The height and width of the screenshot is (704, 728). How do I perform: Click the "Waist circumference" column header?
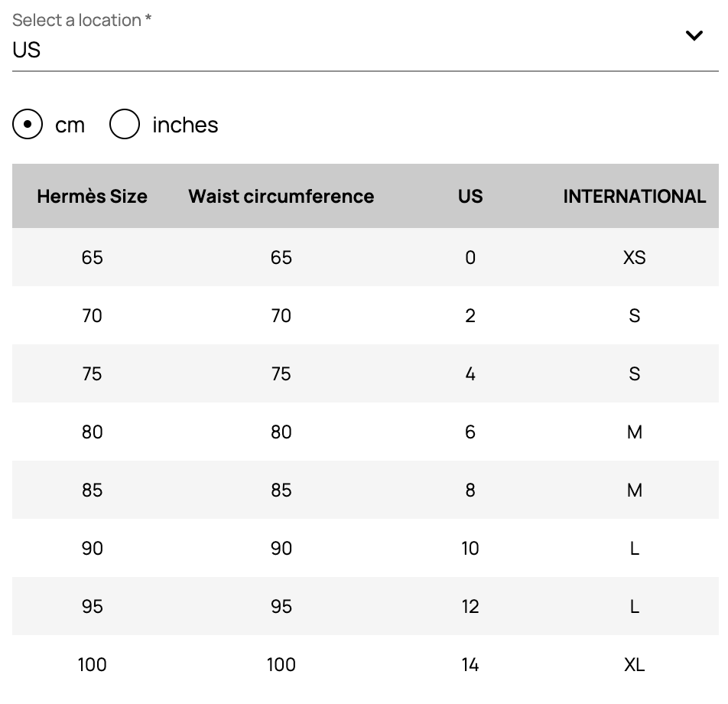point(281,196)
